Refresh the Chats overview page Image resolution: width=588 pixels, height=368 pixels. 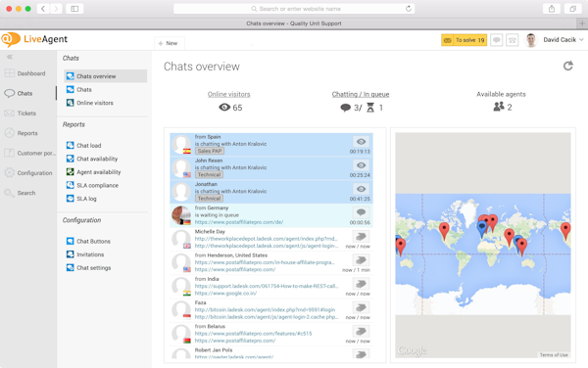pos(568,66)
